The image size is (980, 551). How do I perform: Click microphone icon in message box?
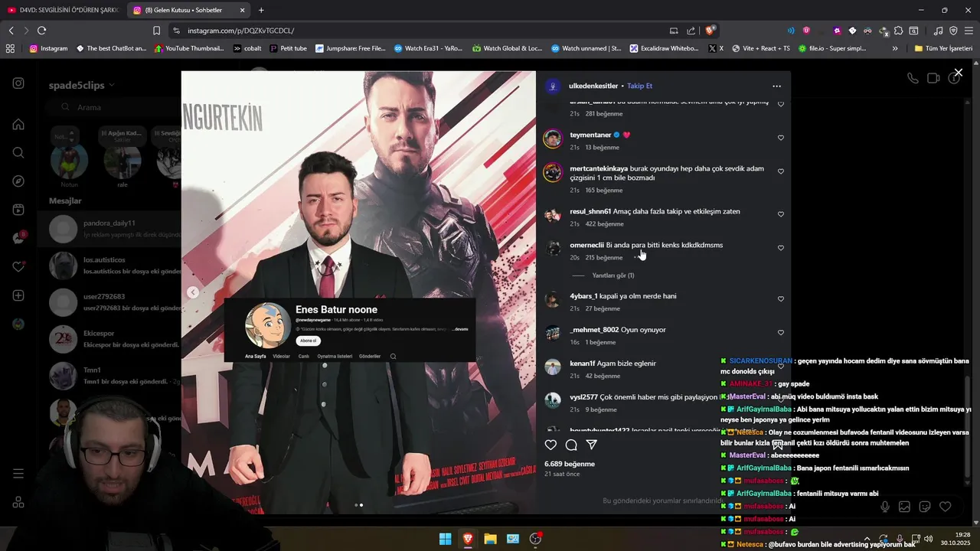click(x=885, y=507)
